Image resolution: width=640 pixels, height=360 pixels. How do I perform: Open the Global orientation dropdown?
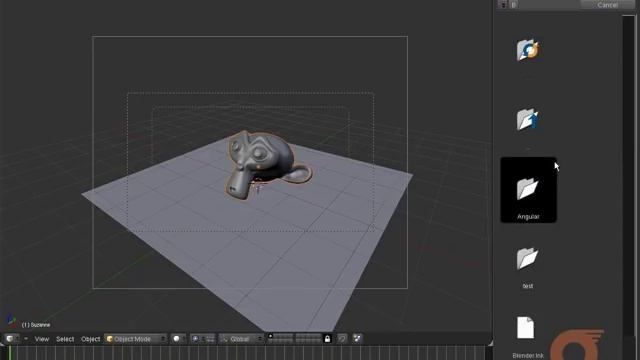(241, 339)
